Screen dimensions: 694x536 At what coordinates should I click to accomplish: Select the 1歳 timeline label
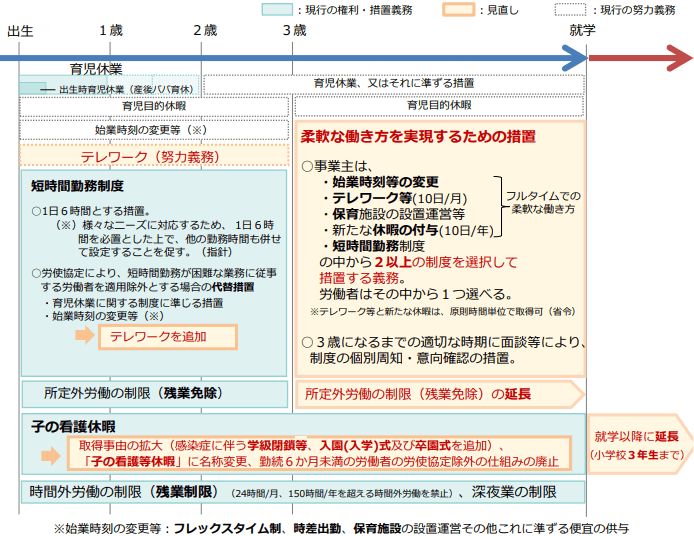tap(111, 31)
